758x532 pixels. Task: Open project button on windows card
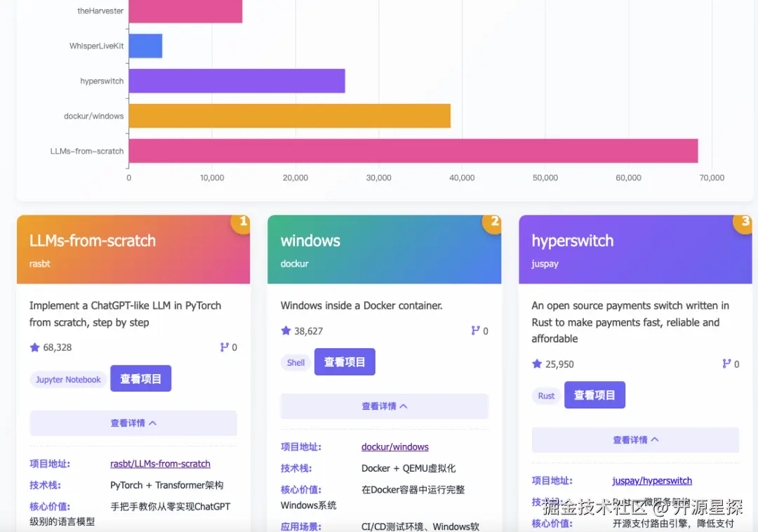point(345,362)
